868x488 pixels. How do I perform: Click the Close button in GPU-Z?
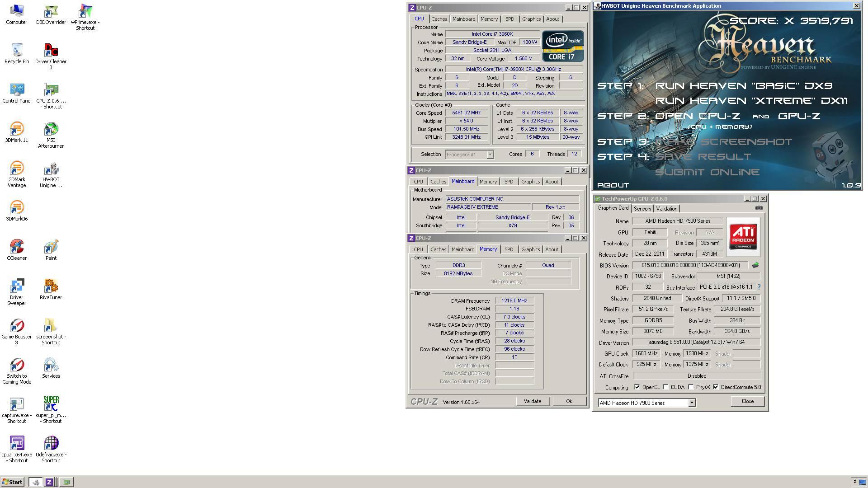747,401
